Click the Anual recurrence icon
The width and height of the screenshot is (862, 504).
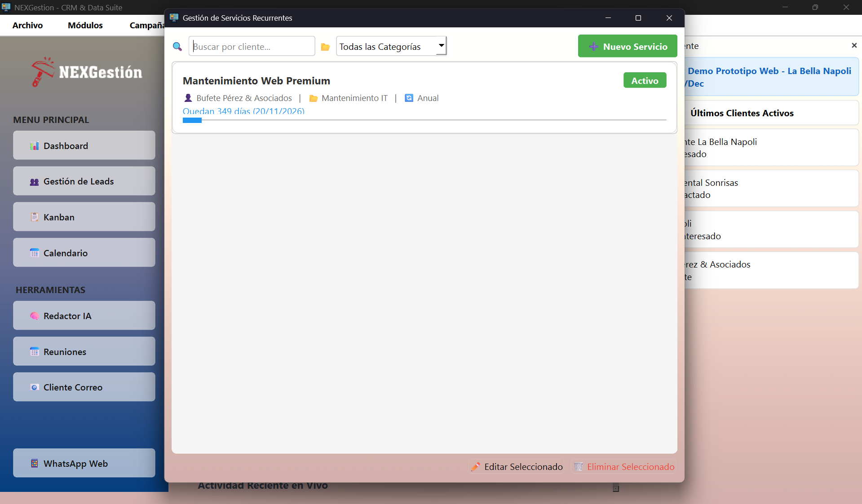click(409, 98)
